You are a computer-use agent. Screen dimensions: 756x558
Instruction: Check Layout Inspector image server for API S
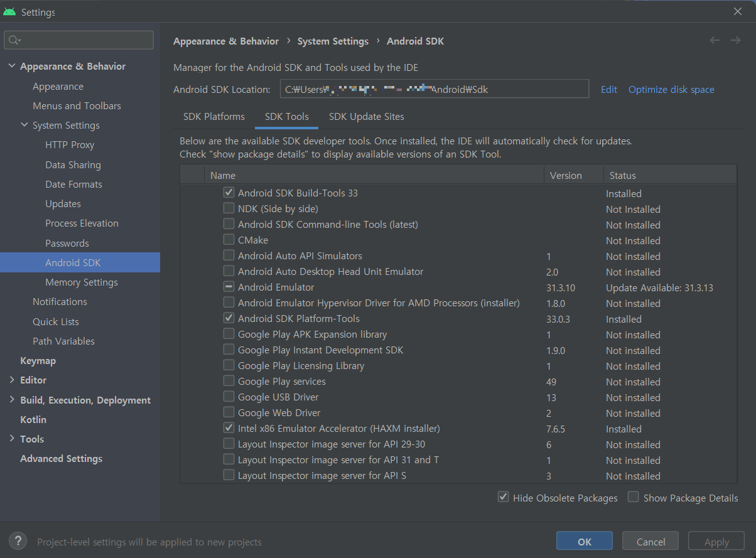pos(229,475)
